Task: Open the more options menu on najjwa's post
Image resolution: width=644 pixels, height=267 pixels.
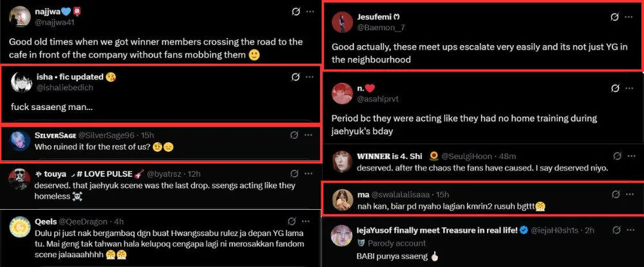Action: [x=310, y=12]
